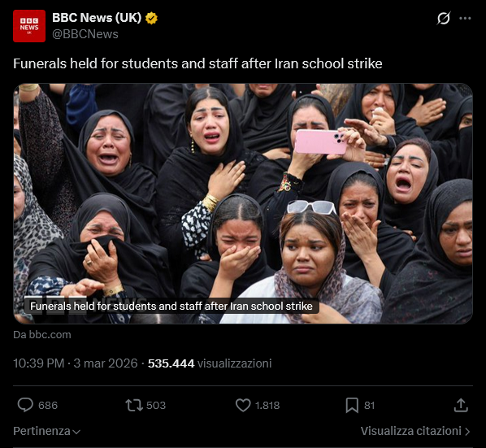486x448 pixels.
Task: Open Visualizza citazioni link
Action: pyautogui.click(x=415, y=431)
